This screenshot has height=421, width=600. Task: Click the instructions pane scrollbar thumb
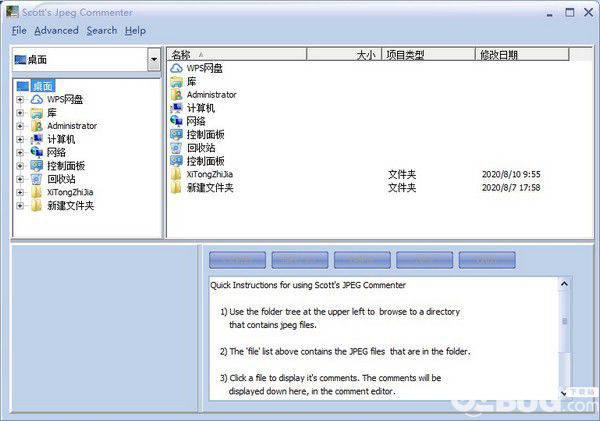click(564, 321)
